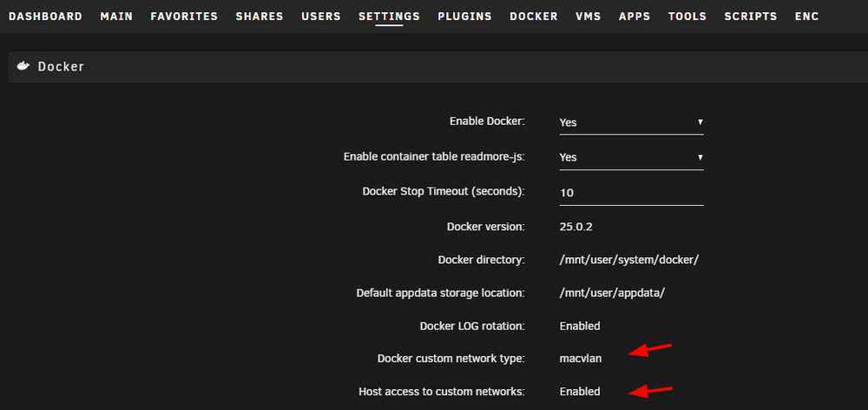Select the Docker version value 25.0.2
This screenshot has width=868, height=410.
tap(576, 227)
